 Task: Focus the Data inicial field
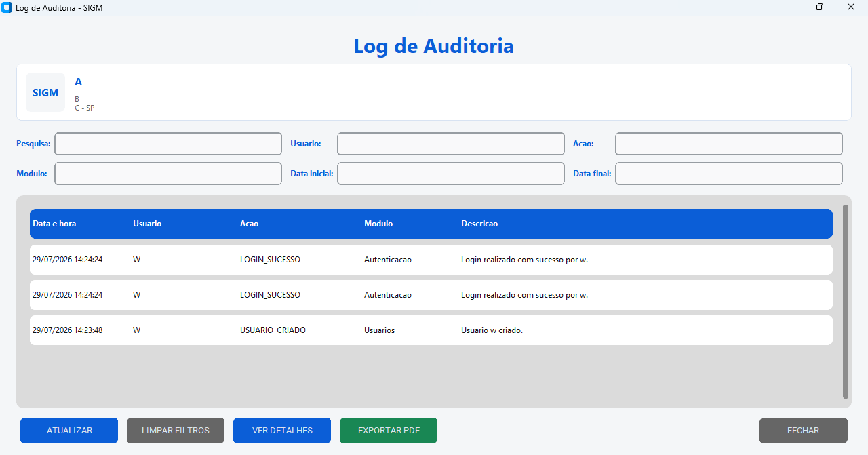coord(451,174)
